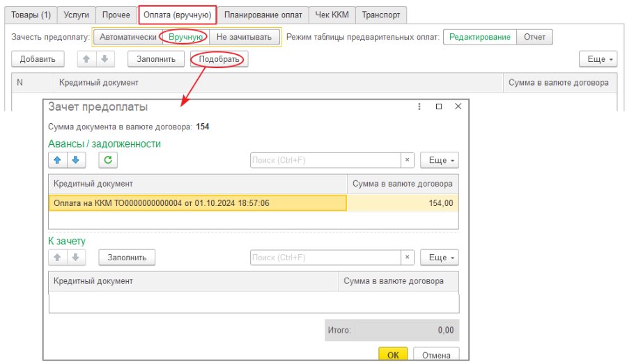Move row down in К зачету section

(76, 258)
